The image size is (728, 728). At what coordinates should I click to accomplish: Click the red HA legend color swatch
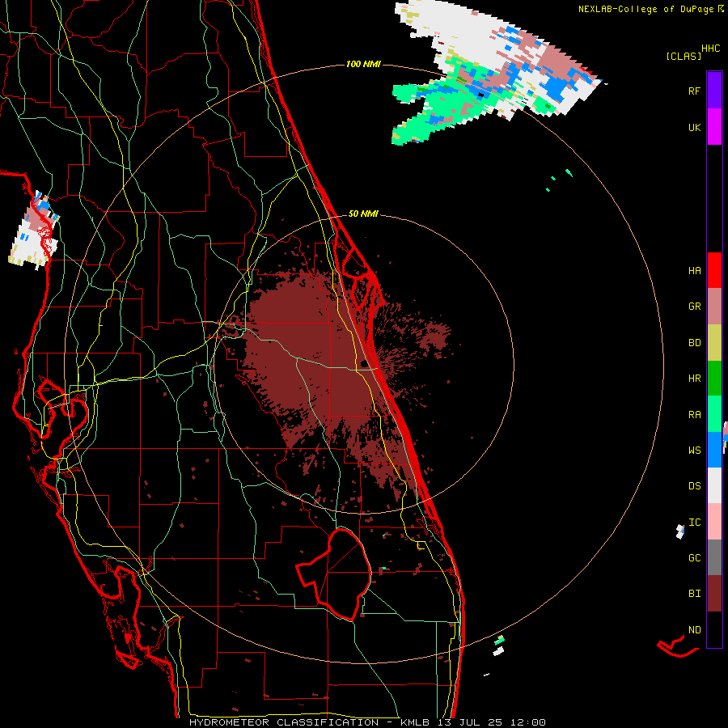[714, 270]
